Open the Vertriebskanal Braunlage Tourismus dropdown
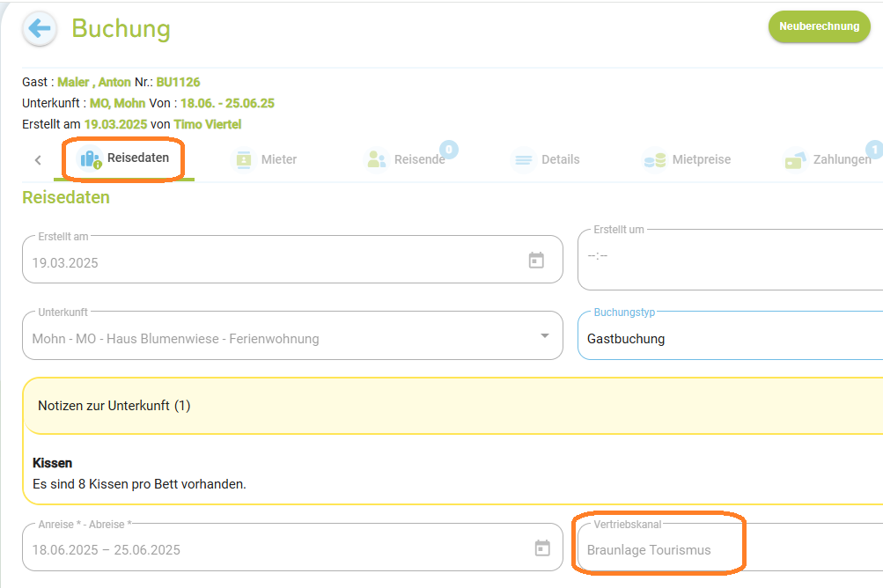This screenshot has height=588, width=883. click(x=731, y=548)
